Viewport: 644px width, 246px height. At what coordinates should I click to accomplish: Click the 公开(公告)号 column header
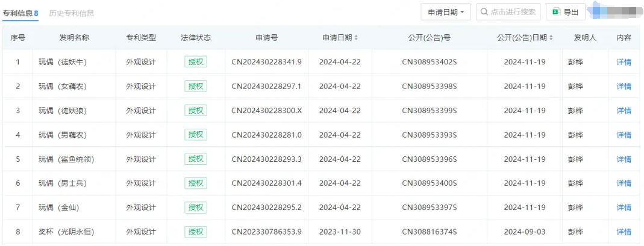430,38
